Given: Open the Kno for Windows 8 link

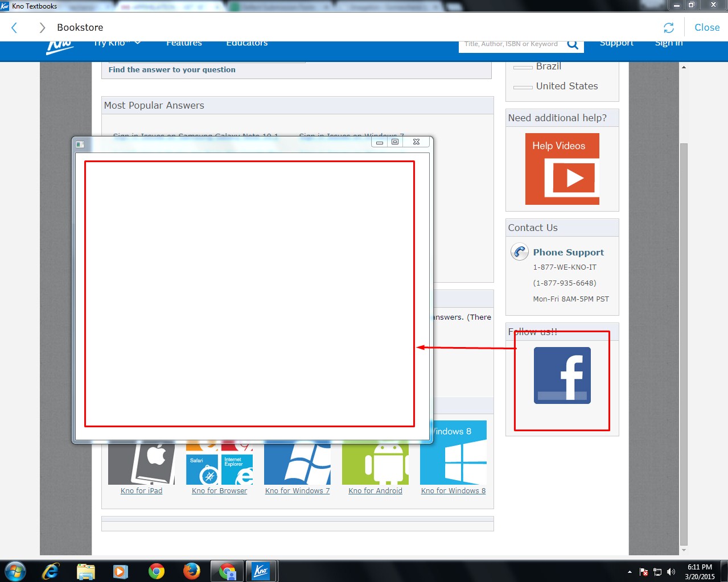Looking at the screenshot, I should 453,491.
